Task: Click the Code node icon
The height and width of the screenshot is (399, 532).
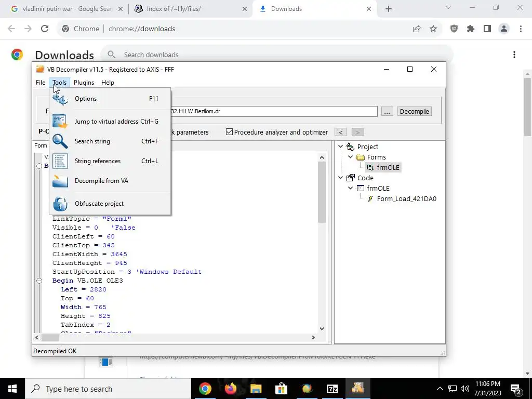Action: click(350, 178)
